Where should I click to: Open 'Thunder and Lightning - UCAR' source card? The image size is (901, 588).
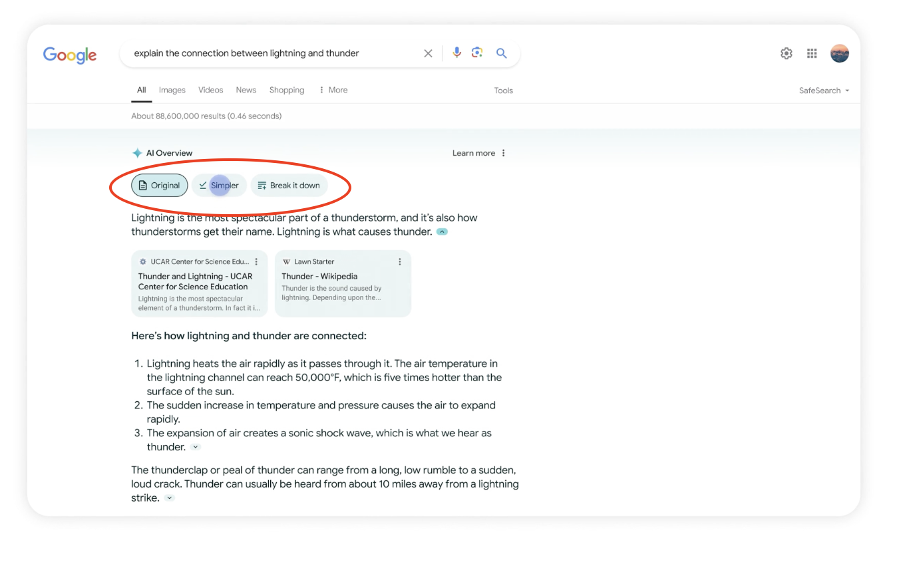point(200,283)
